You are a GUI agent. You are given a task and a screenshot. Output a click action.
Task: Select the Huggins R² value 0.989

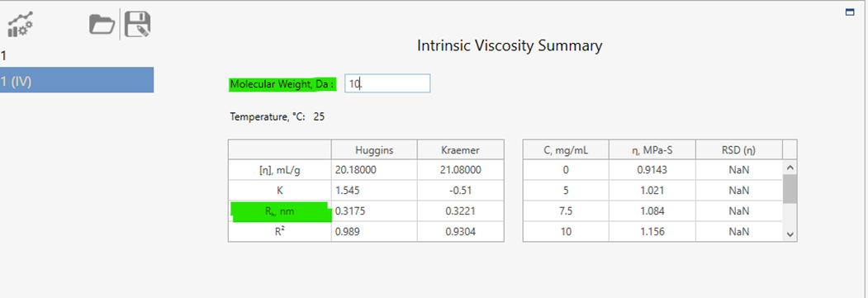(x=374, y=232)
